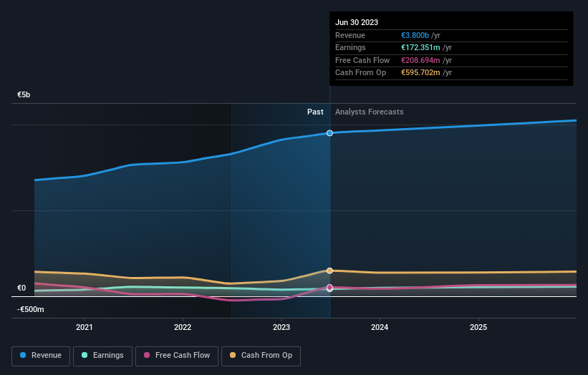Click the €172.351m earnings value in tooltip

click(420, 47)
